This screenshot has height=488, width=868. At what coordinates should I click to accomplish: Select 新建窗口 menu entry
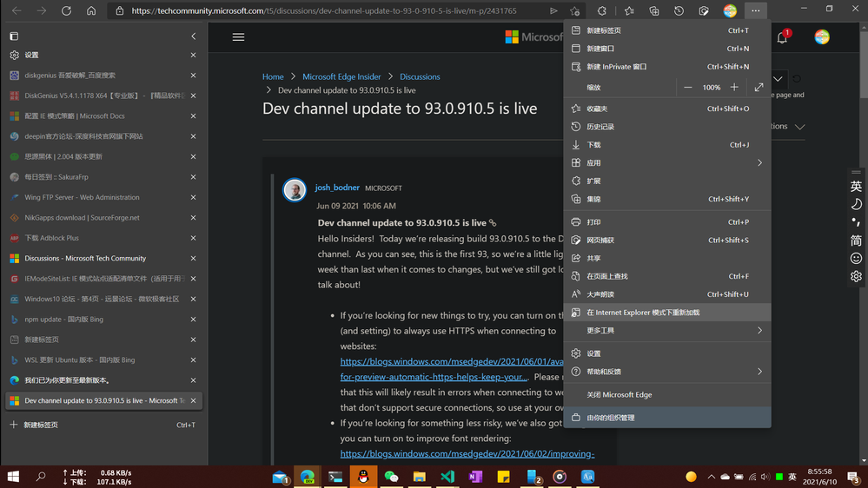tap(667, 49)
